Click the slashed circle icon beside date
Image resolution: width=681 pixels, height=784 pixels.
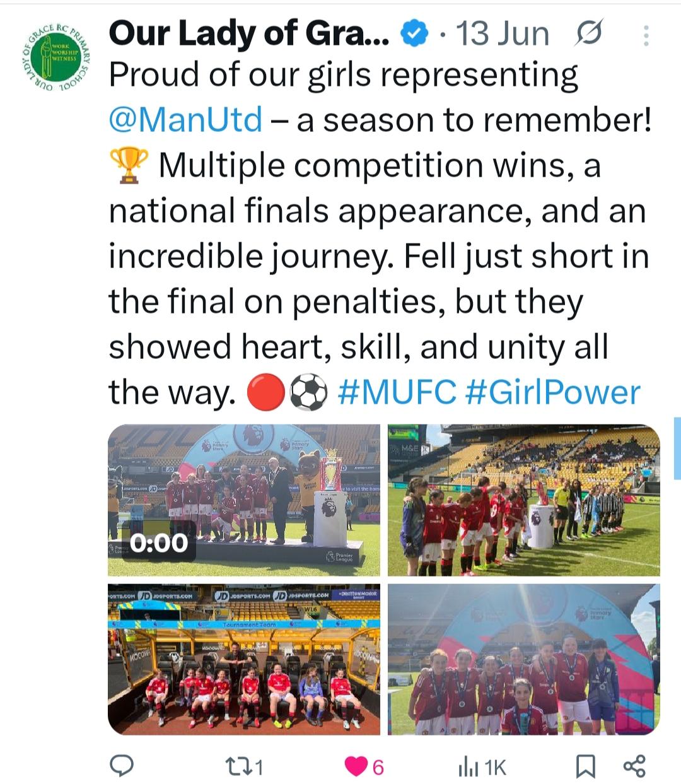pos(590,33)
